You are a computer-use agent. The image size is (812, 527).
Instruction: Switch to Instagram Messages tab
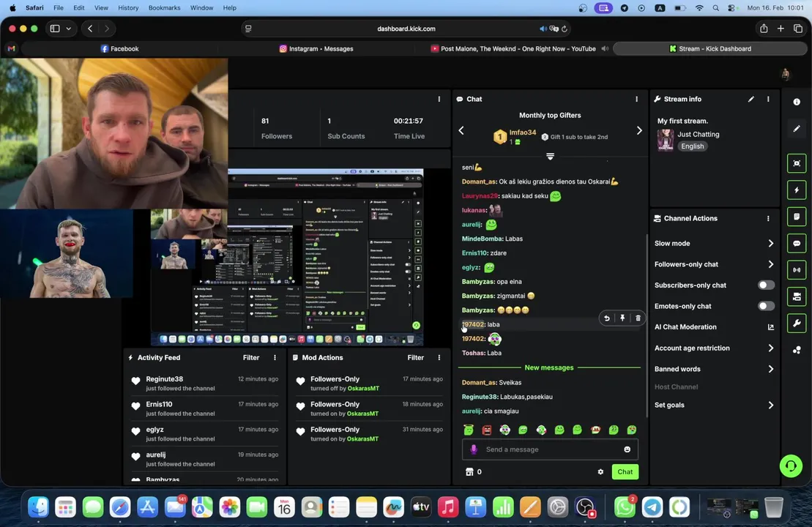[x=316, y=48]
